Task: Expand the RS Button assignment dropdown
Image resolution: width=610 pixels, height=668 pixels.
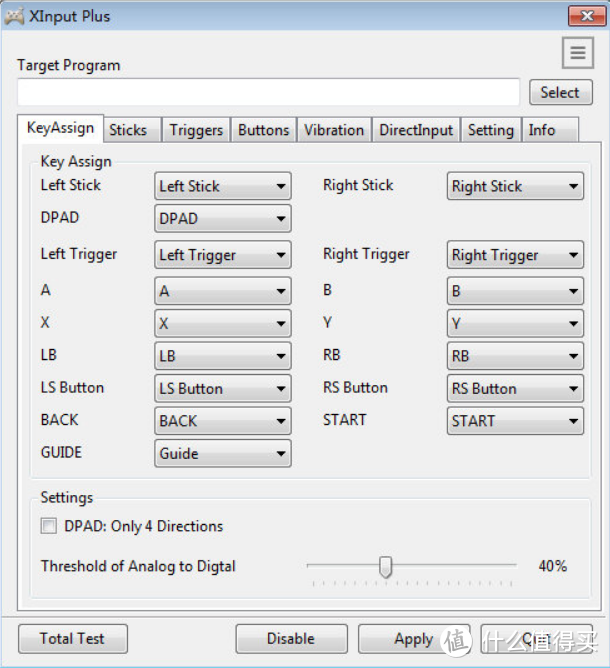Action: tap(515, 389)
